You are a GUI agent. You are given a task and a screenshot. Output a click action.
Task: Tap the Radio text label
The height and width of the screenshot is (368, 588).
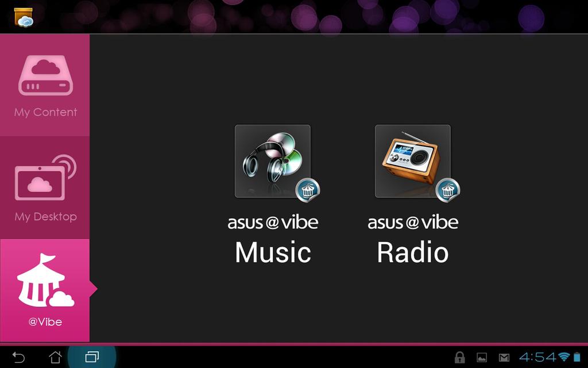tap(413, 252)
